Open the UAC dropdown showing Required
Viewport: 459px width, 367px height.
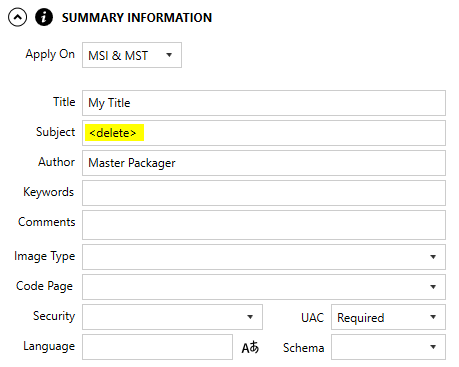click(x=388, y=317)
